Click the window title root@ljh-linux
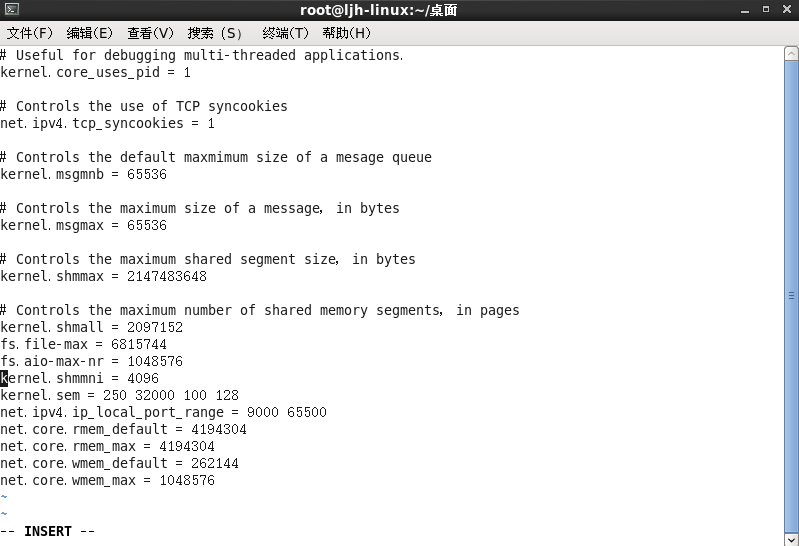799x546 pixels. [379, 10]
